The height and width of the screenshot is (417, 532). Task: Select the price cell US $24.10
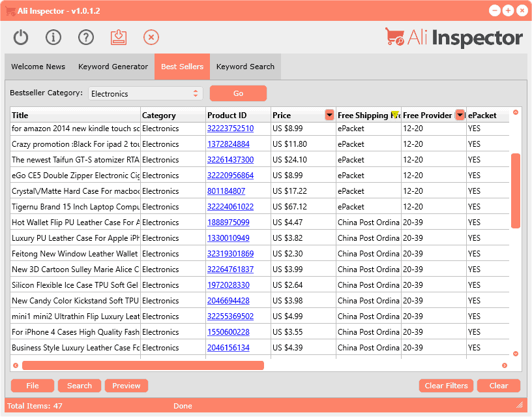(x=303, y=160)
